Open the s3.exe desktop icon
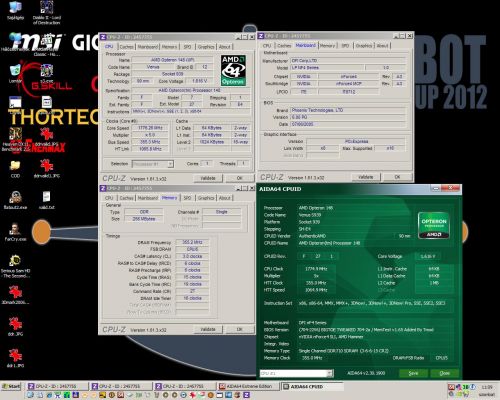Image resolution: width=500 pixels, height=400 pixels. [47, 74]
